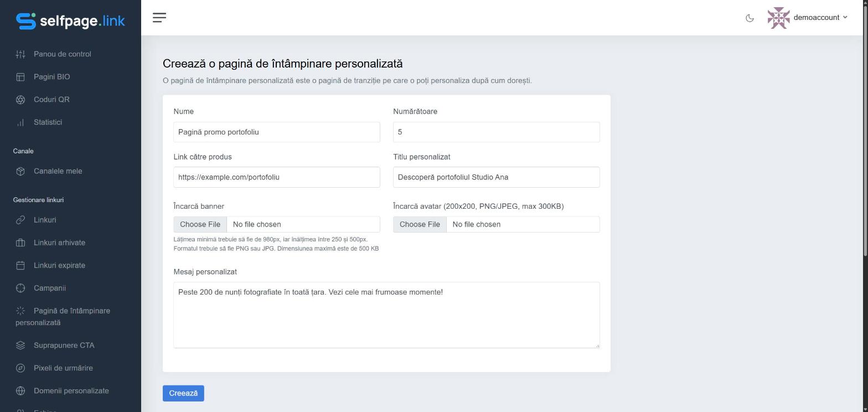This screenshot has height=412, width=868.
Task: Click the Titlu personalizat field
Action: click(x=497, y=177)
